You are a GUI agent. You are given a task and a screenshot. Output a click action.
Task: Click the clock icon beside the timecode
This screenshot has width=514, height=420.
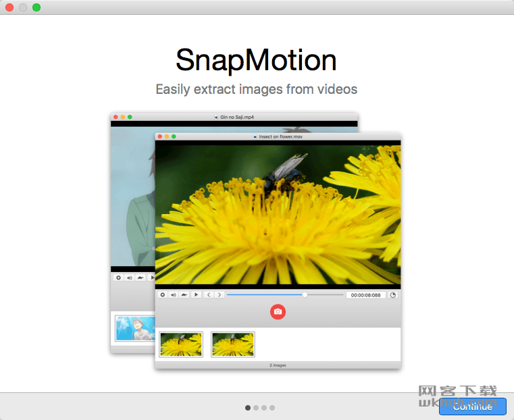click(x=392, y=295)
